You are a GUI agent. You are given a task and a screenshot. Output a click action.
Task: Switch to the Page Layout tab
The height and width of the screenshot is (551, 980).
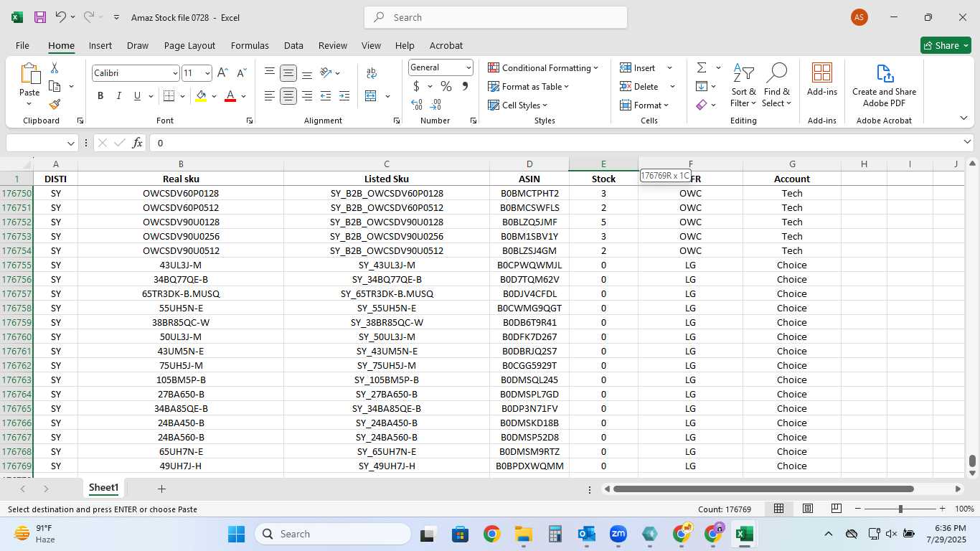click(189, 45)
